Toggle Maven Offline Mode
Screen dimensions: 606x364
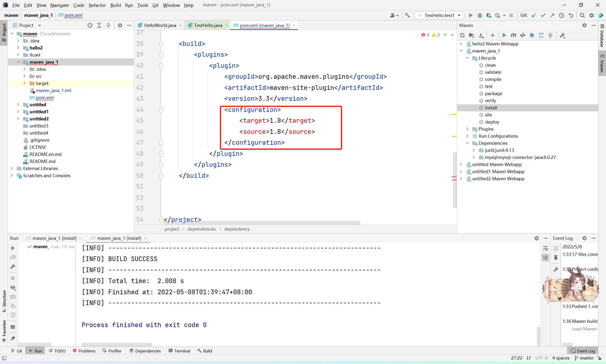click(x=522, y=35)
